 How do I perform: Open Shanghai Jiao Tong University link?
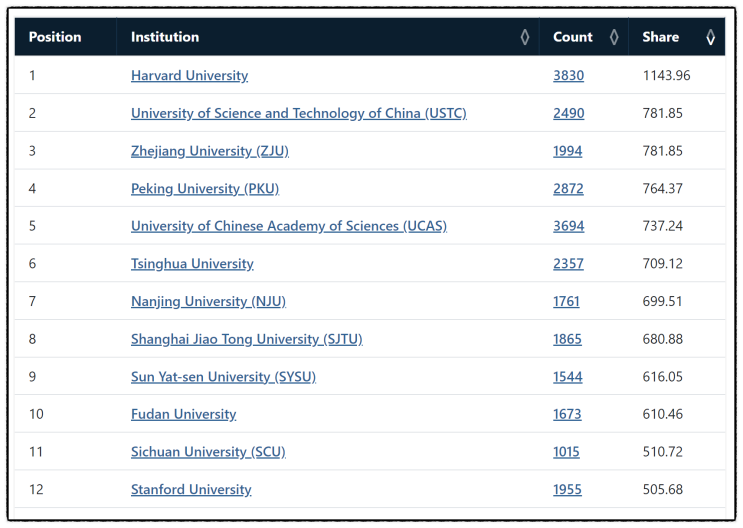246,339
